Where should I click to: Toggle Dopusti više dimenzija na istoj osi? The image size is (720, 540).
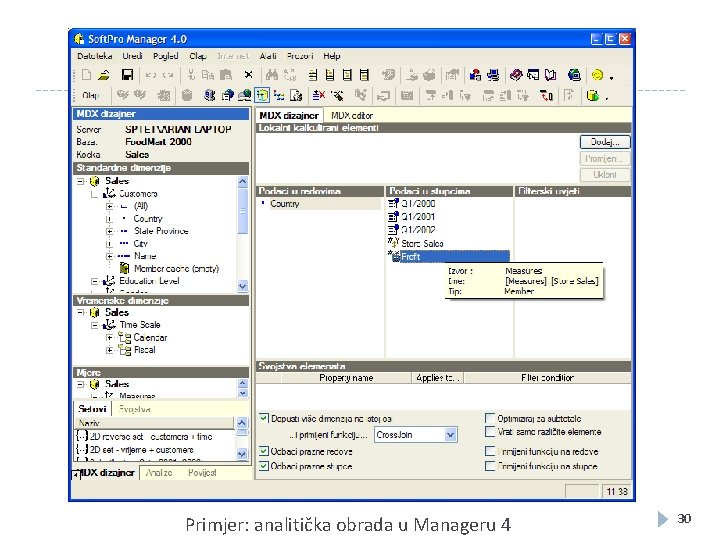coord(264,418)
